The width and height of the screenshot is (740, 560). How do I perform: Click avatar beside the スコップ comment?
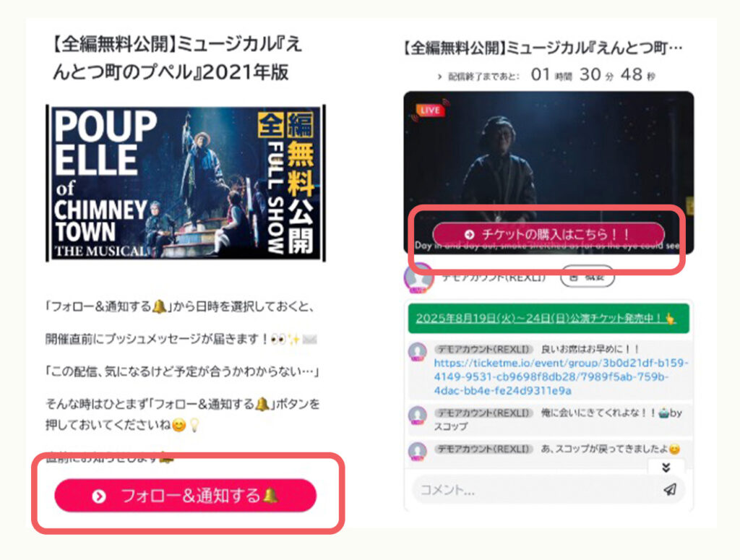(417, 415)
